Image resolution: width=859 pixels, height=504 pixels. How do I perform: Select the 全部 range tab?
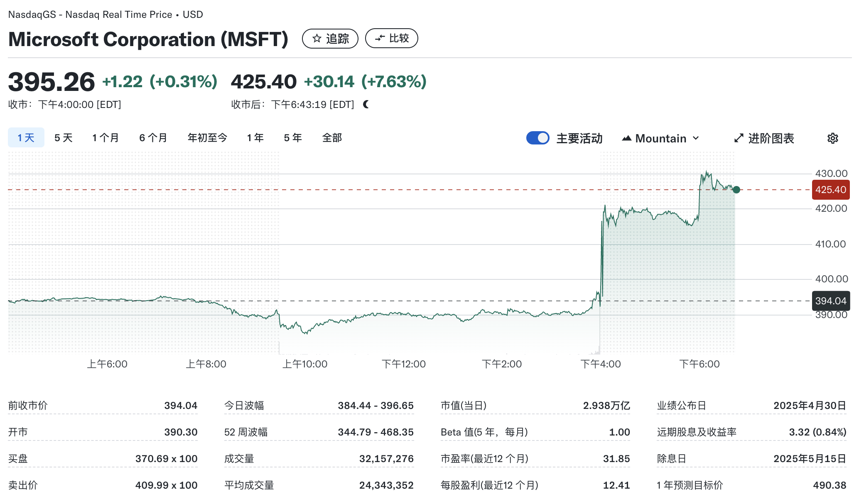[x=332, y=138]
